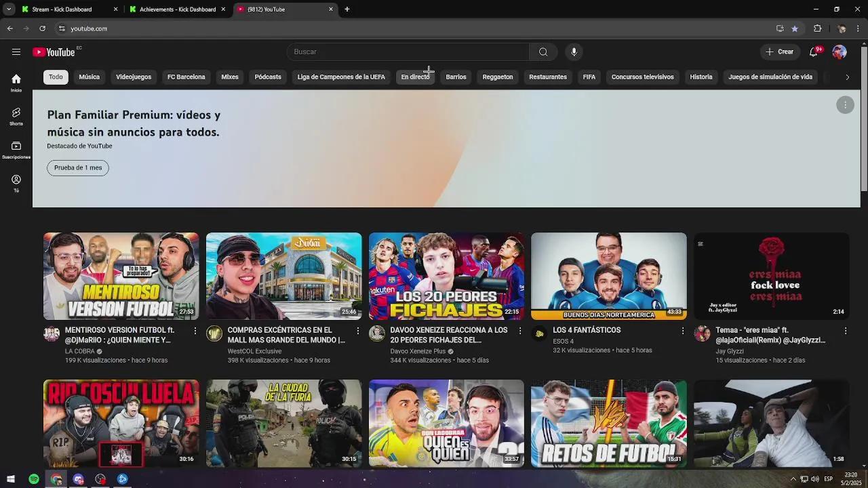Select the Videojuegos filter chip
Image resolution: width=868 pixels, height=488 pixels.
coord(134,77)
